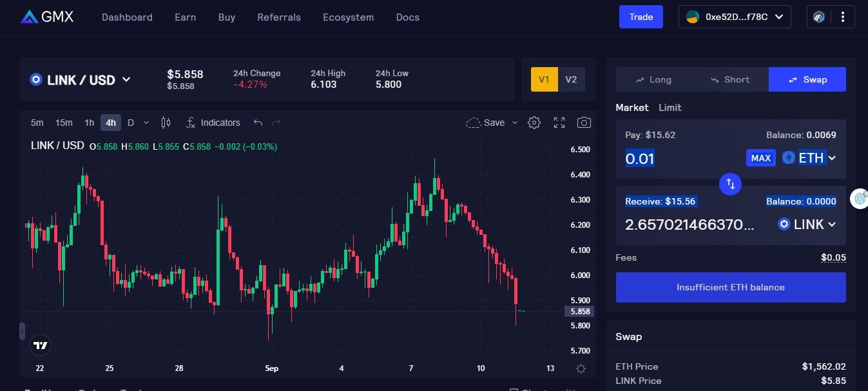Go to Buy page
The image size is (868, 391).
coord(227,17)
